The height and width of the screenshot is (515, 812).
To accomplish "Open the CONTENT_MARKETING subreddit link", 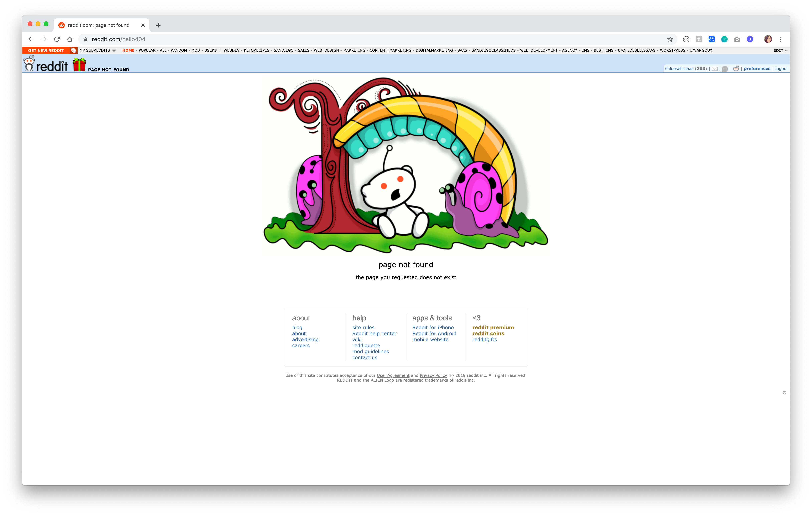I will click(x=390, y=50).
